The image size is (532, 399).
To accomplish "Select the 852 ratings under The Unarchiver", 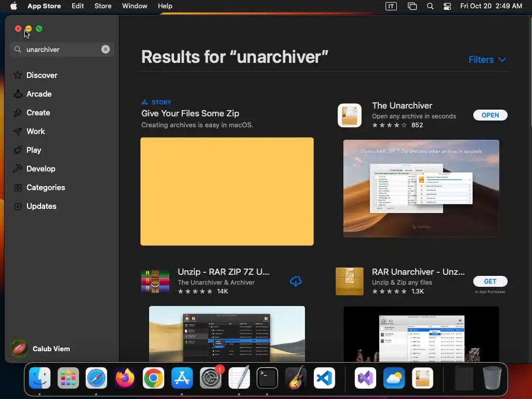I will click(x=417, y=125).
